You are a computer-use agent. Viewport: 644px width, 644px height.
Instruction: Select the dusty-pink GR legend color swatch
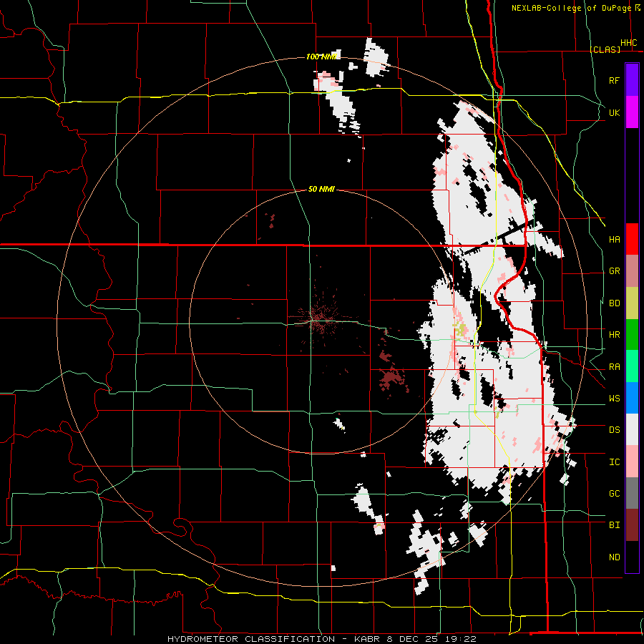tap(632, 271)
